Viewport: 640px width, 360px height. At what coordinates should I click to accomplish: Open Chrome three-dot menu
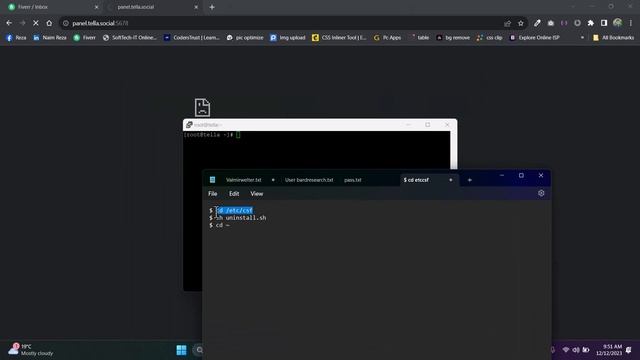tap(631, 23)
